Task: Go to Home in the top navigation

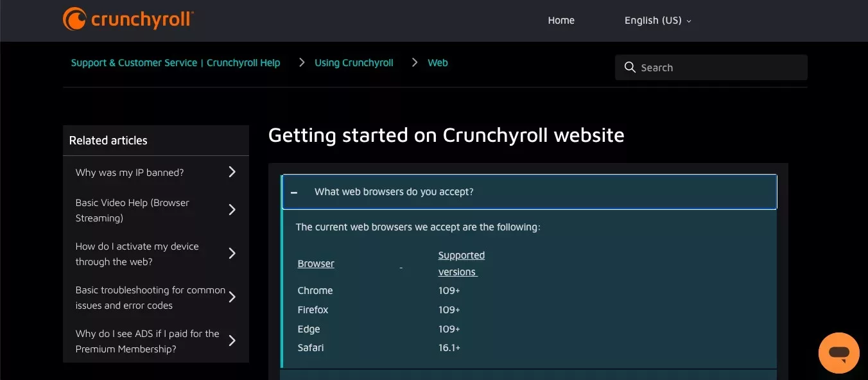Action: pos(561,21)
